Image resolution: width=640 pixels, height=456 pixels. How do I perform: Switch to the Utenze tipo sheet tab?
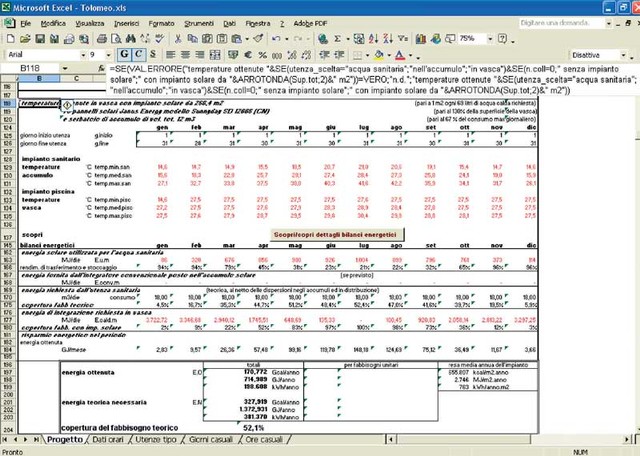coord(156,440)
